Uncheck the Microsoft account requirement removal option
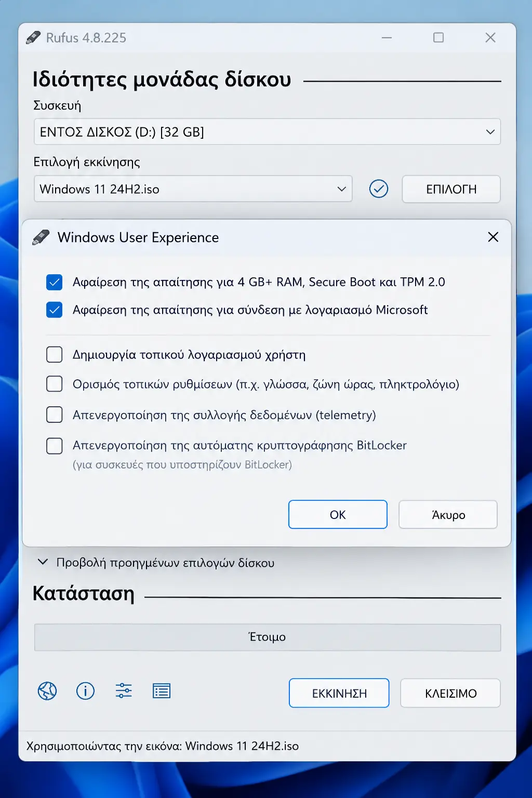Screen dimensions: 532x798 tap(54, 310)
